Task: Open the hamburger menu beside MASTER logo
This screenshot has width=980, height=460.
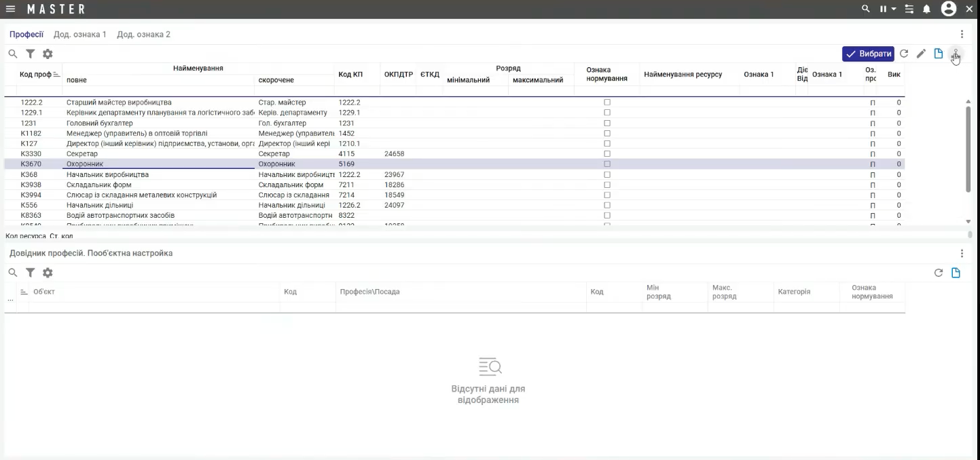Action: 10,9
